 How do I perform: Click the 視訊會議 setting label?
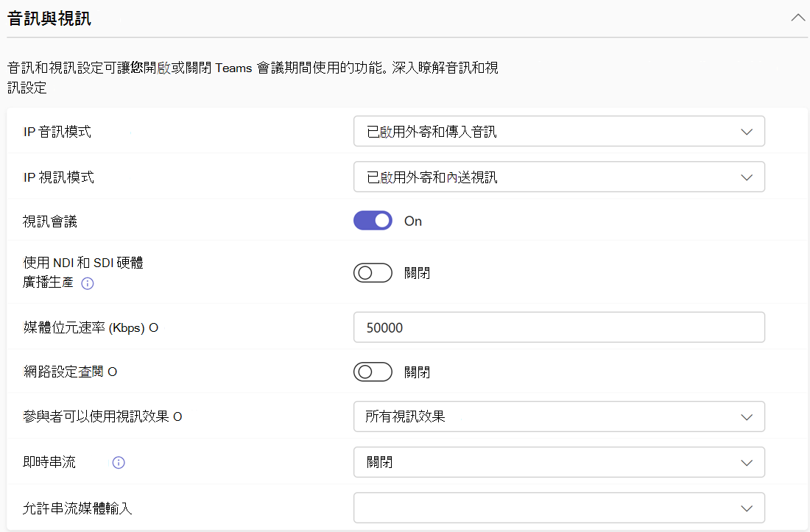coord(50,221)
